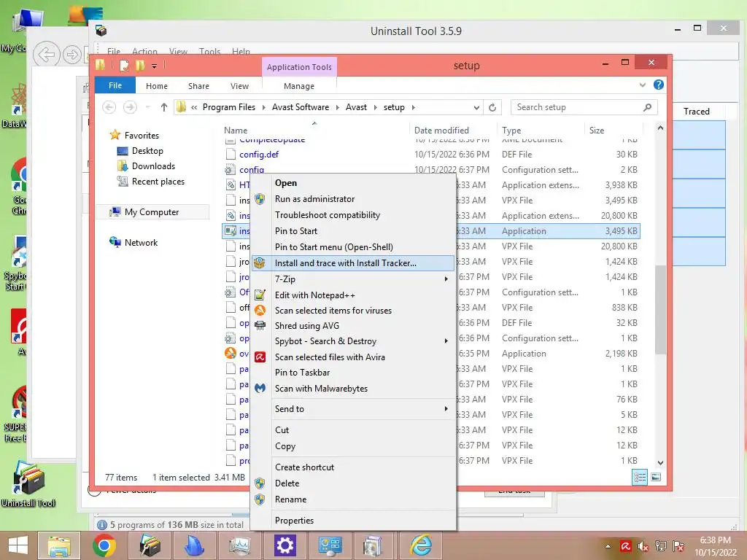Click the shield icon beside Delete

[260, 483]
